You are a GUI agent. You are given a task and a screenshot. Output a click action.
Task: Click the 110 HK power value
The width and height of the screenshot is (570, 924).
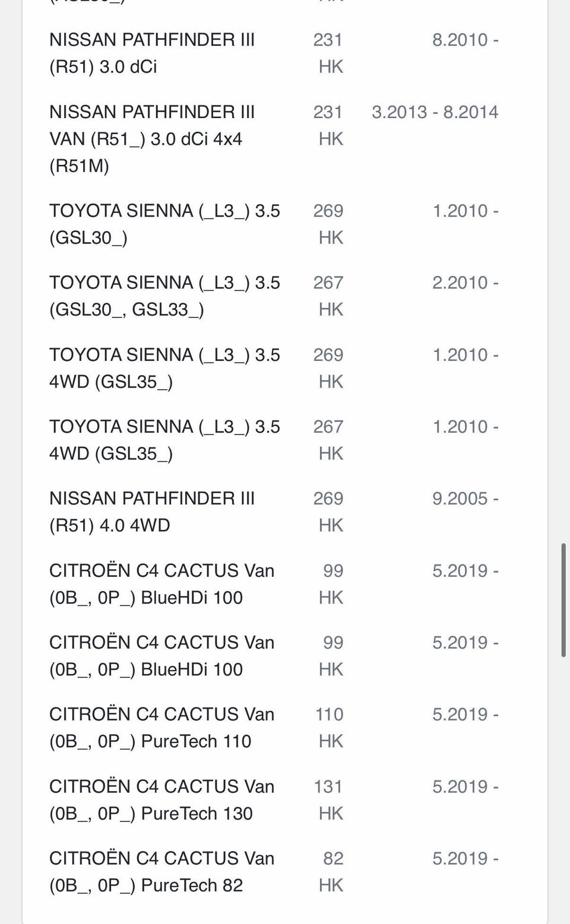tap(330, 728)
